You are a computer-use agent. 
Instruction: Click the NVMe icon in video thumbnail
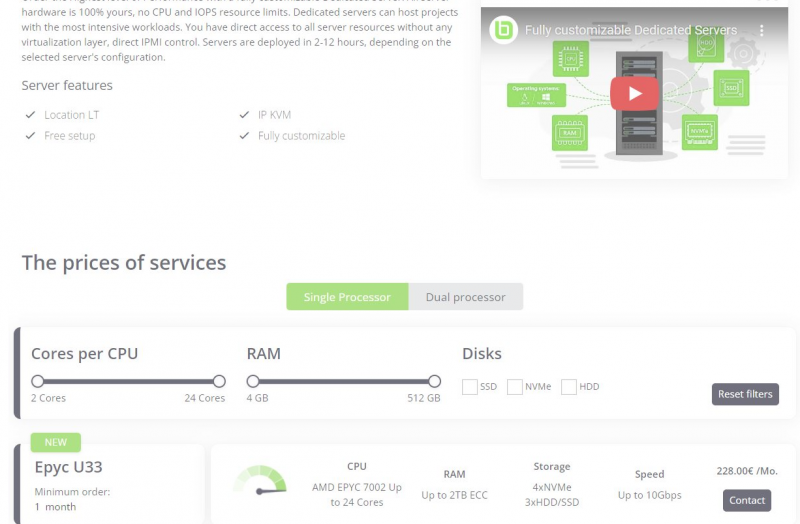[x=699, y=132]
